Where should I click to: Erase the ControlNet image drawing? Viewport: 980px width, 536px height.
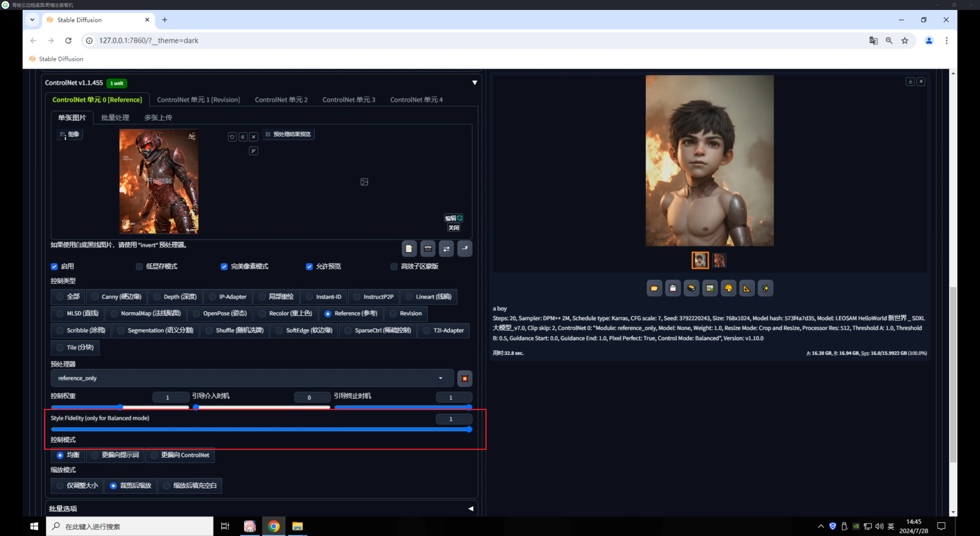(243, 137)
